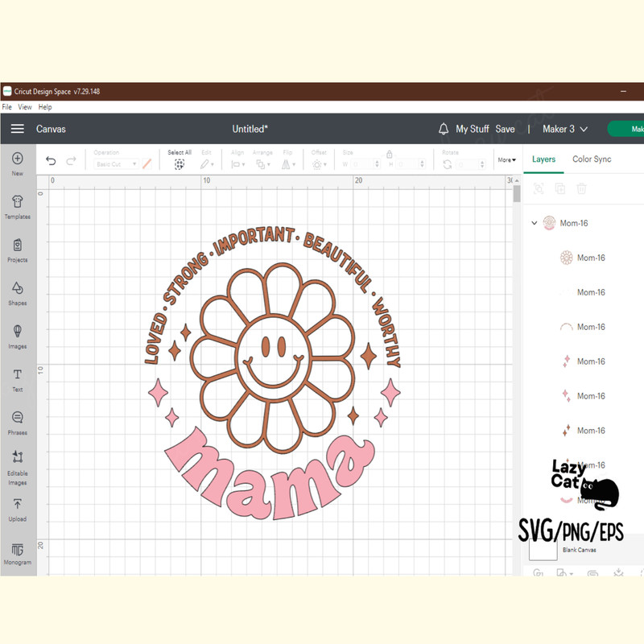Screen dimensions: 644x644
Task: Open the Basic Cut operation dropdown
Action: coord(115,163)
